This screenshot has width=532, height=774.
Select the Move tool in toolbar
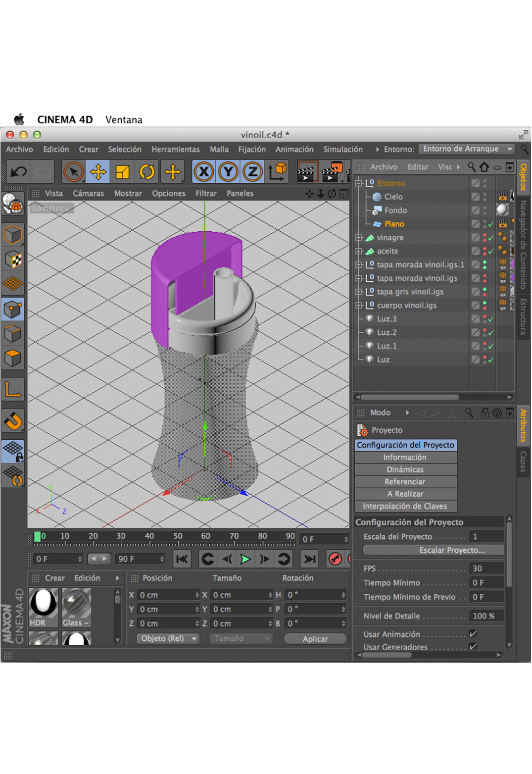(x=98, y=172)
